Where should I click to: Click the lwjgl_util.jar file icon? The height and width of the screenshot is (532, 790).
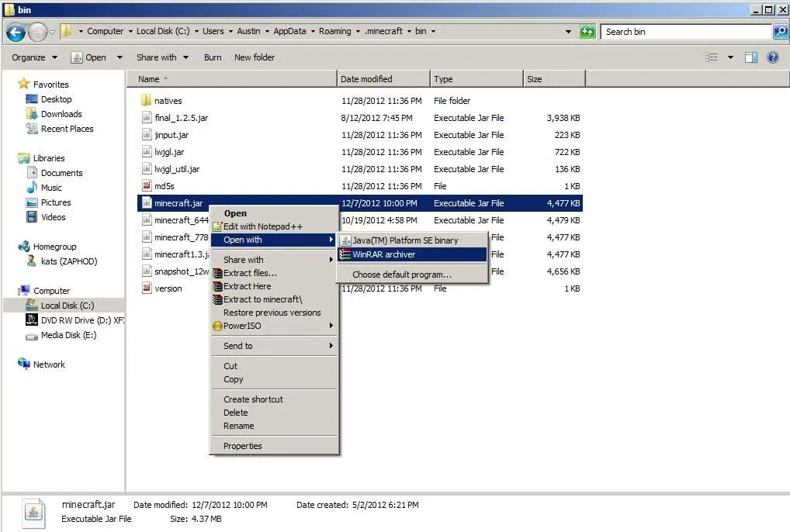click(x=146, y=169)
